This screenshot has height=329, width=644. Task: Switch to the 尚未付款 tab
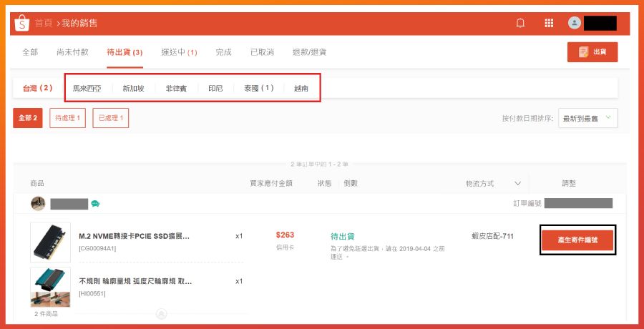click(72, 53)
